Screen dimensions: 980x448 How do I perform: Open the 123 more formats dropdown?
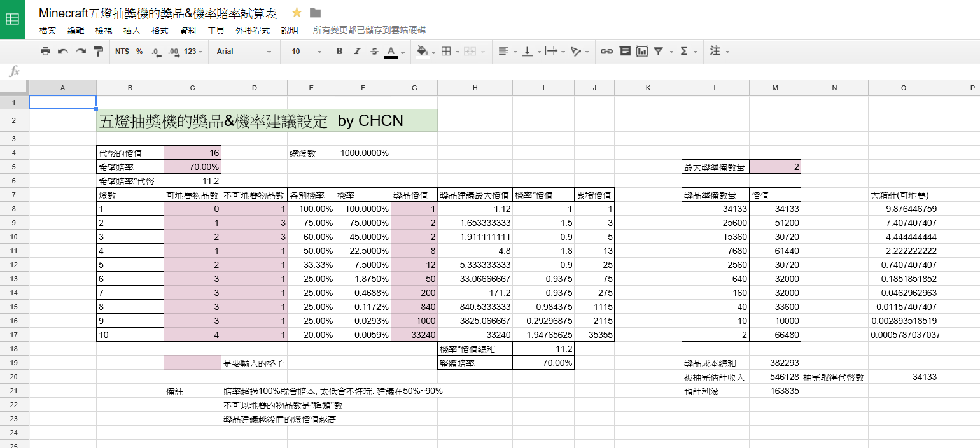[193, 52]
